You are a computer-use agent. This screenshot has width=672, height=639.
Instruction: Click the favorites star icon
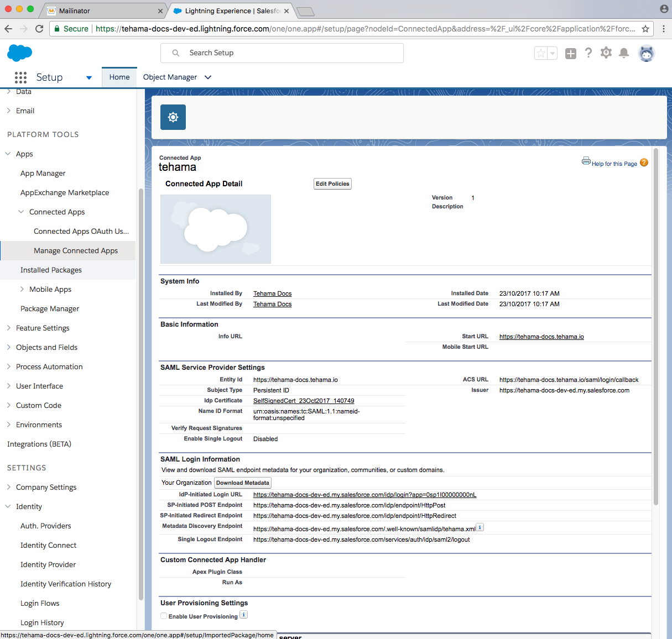(541, 53)
